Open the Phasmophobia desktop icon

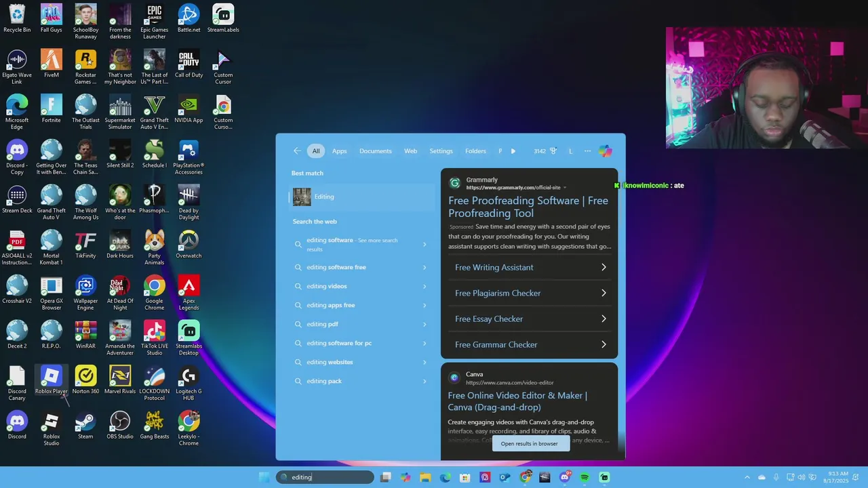(154, 199)
